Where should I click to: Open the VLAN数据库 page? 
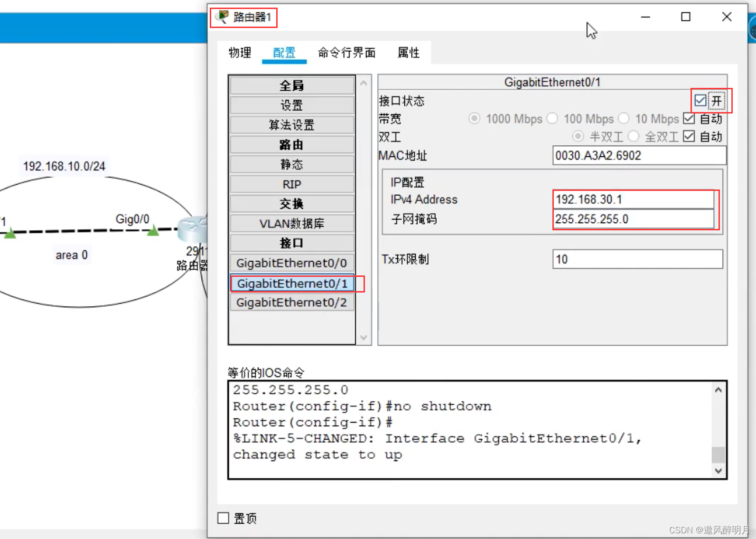pos(292,223)
